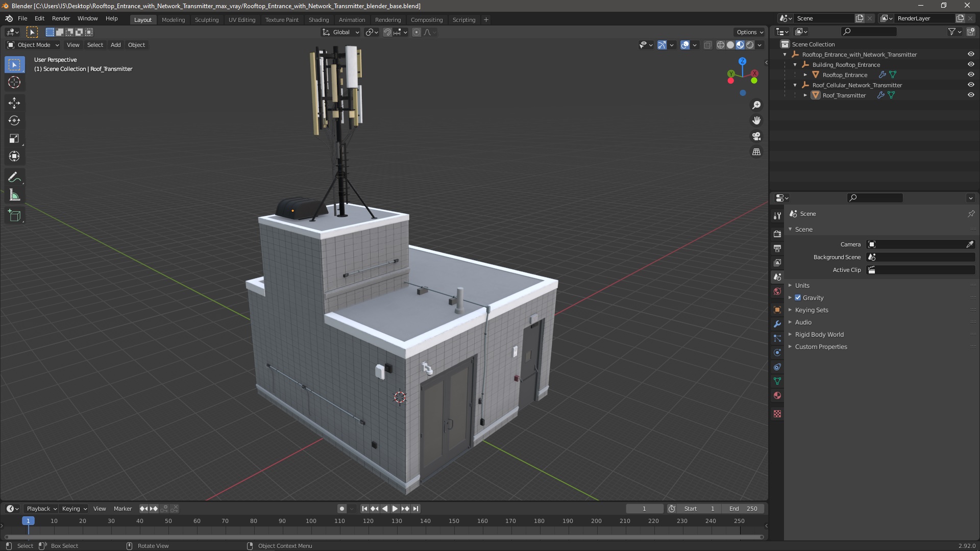This screenshot has width=980, height=551.
Task: Open Playback dropdown in timeline
Action: coord(41,509)
